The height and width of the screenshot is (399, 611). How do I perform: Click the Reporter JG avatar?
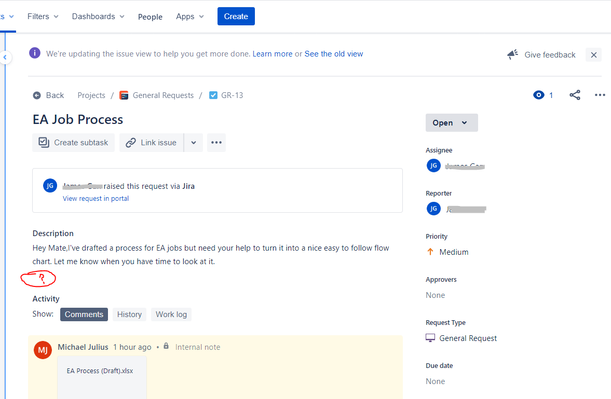tap(433, 209)
